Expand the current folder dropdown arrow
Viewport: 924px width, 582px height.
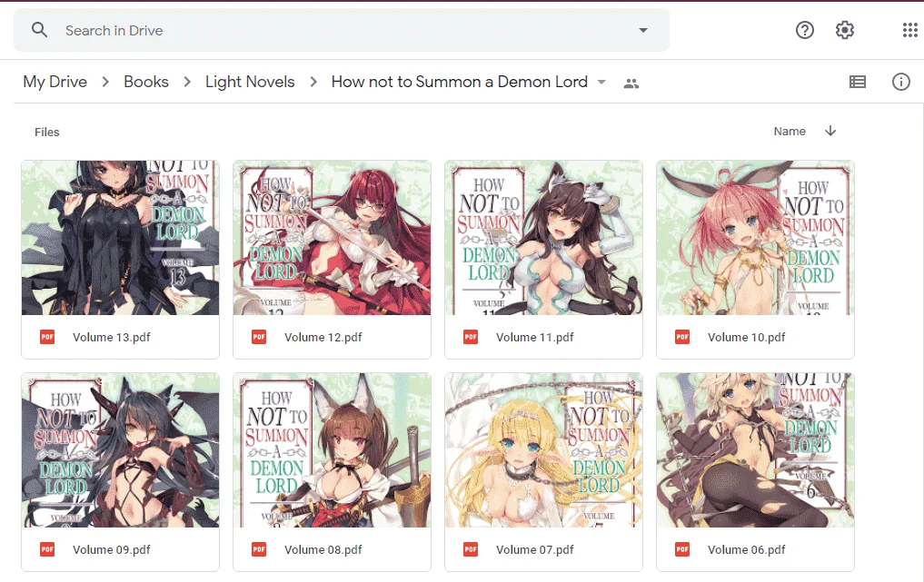(x=601, y=82)
